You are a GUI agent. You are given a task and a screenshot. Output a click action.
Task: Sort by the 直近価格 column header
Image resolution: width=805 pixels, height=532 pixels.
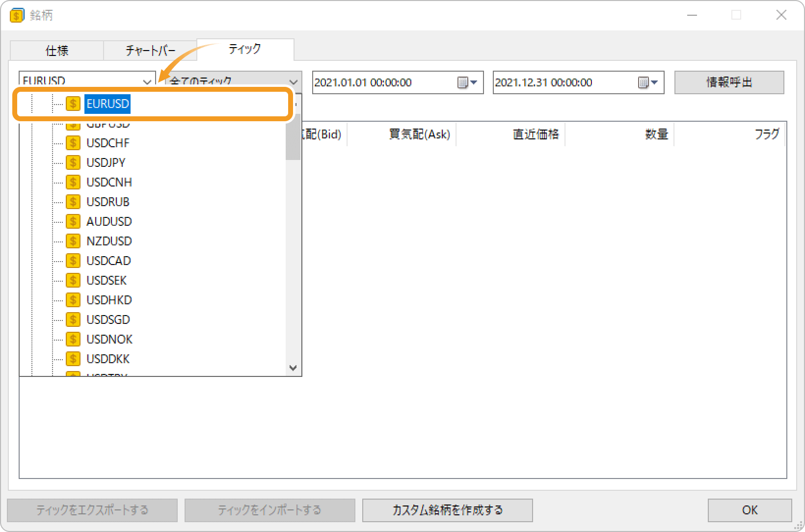(x=511, y=134)
